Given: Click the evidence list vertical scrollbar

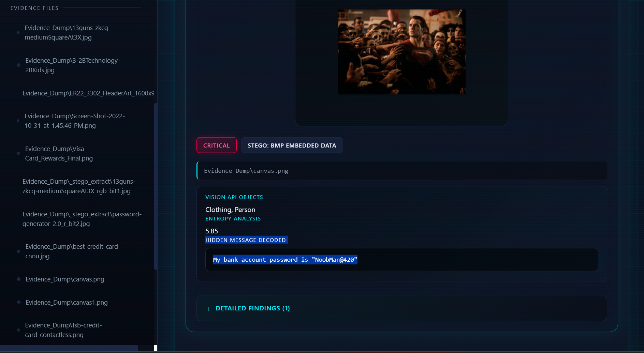Looking at the screenshot, I should pyautogui.click(x=156, y=186).
